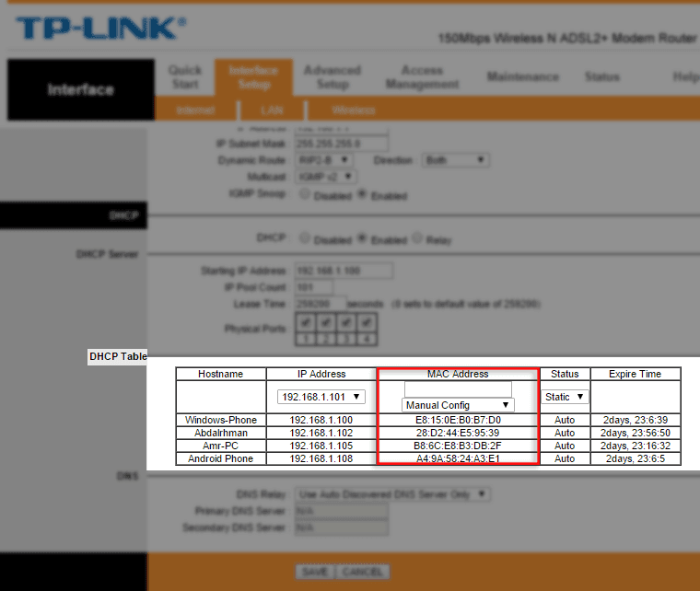The height and width of the screenshot is (591, 700).
Task: Switch to the Wireless sub-tab
Action: [353, 110]
